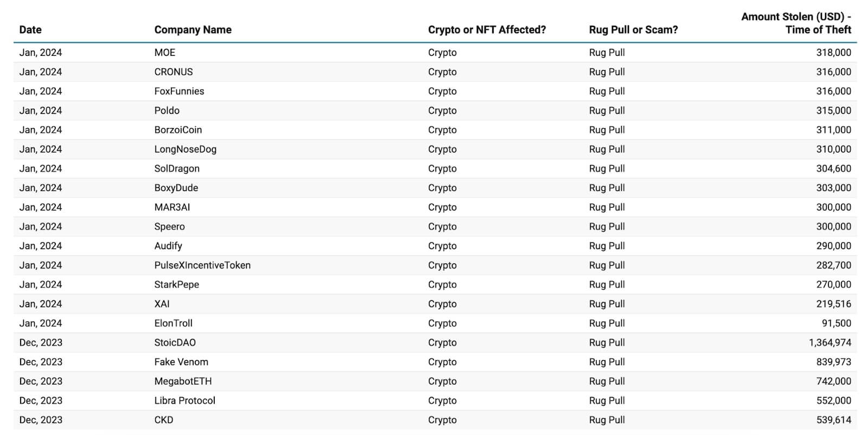Select the XAI company name cell

[162, 304]
